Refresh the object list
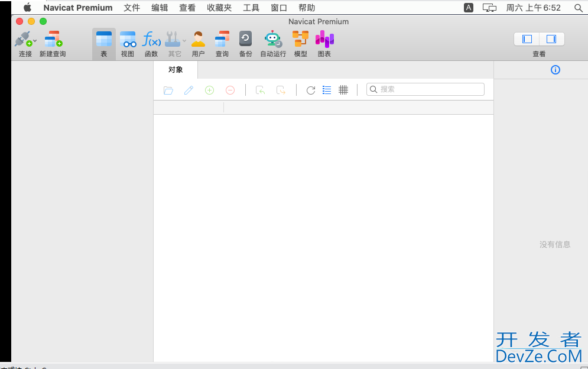The image size is (588, 369). click(x=310, y=90)
